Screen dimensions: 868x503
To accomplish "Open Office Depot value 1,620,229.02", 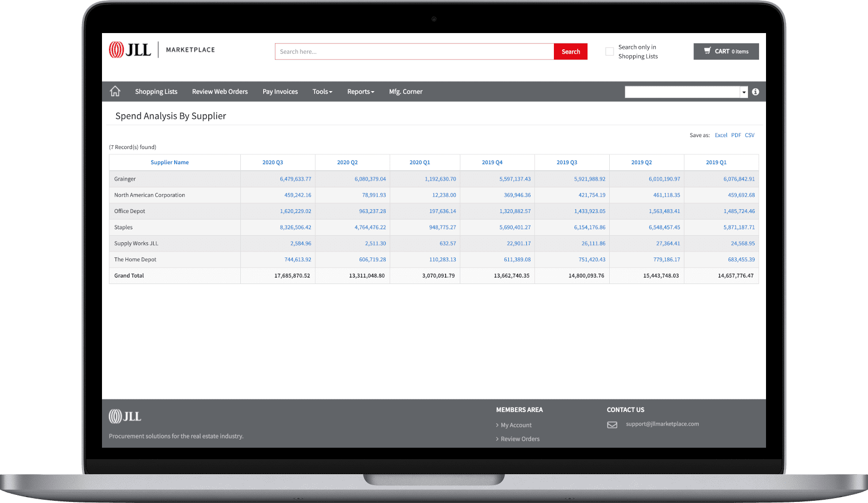I will pyautogui.click(x=296, y=211).
